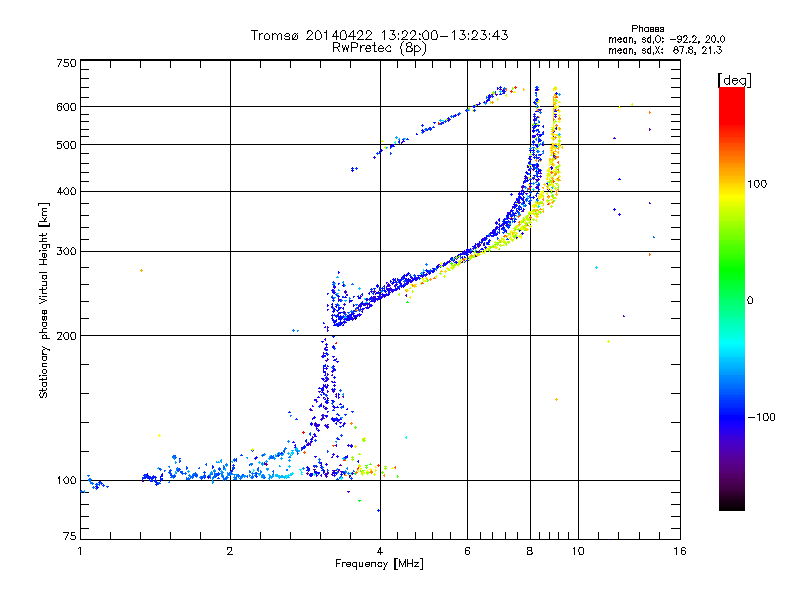Screen dimensions: 800x600
Task: Click the y-axis tick label '75'
Action: tap(70, 536)
